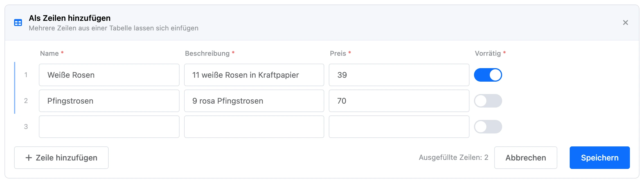644x183 pixels.
Task: Click the Zeile hinzufügen button
Action: point(61,158)
